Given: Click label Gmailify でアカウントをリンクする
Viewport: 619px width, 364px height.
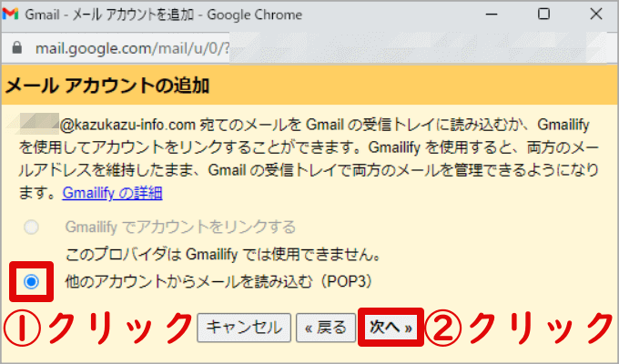Looking at the screenshot, I should point(180,227).
